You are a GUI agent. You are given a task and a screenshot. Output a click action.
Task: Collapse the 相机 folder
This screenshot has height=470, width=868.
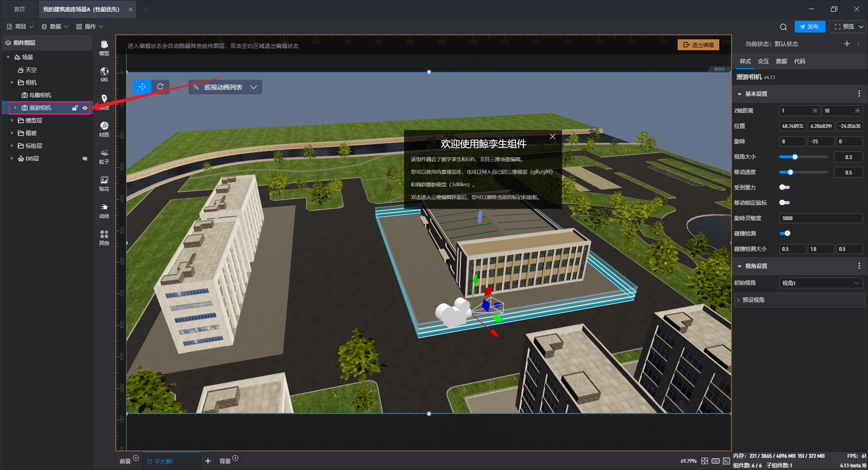pyautogui.click(x=12, y=83)
